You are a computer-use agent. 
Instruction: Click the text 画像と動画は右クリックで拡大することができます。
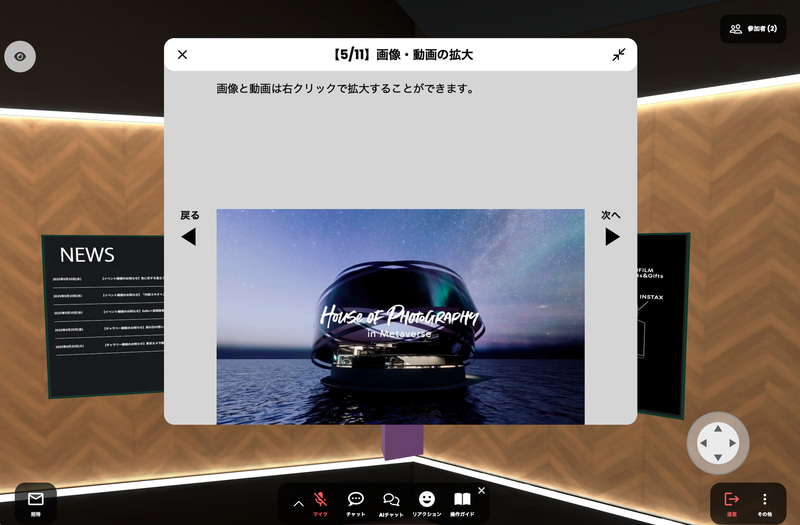[346, 89]
